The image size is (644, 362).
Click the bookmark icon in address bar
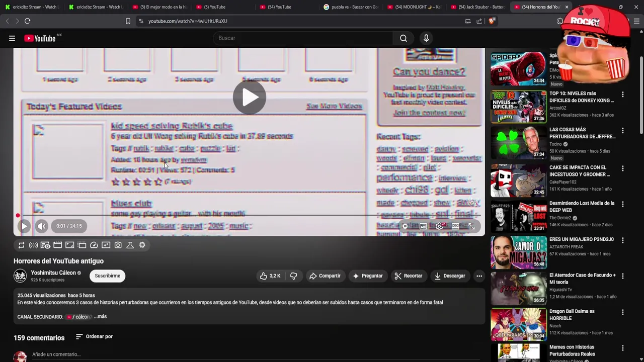128,21
